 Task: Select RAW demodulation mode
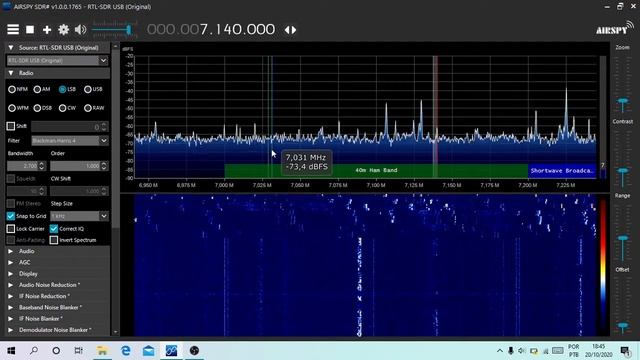click(x=88, y=108)
